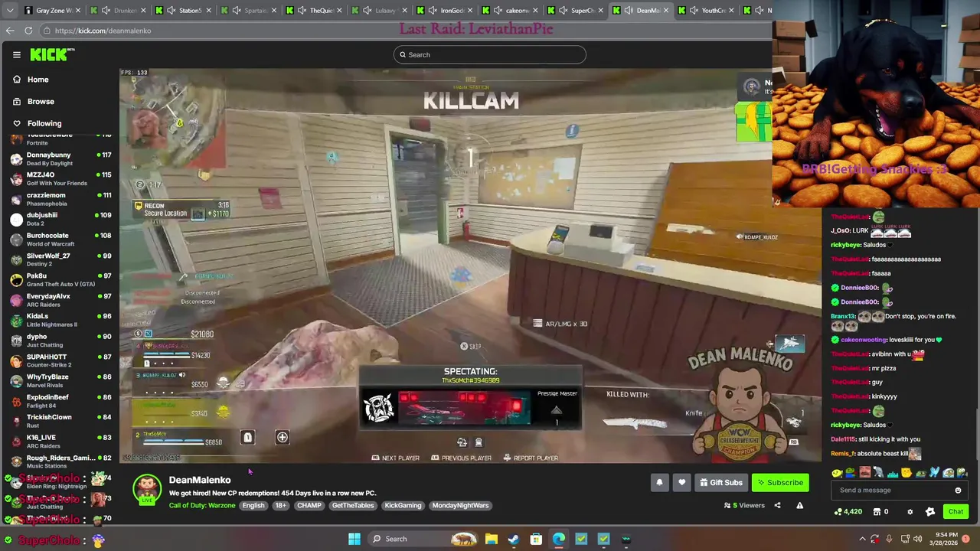Click KidaLs sidebar channel name

point(38,316)
